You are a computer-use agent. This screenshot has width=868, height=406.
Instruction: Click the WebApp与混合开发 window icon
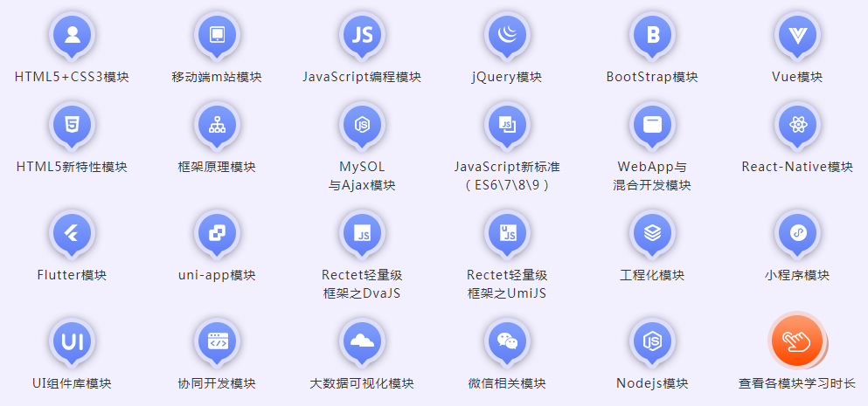(652, 126)
